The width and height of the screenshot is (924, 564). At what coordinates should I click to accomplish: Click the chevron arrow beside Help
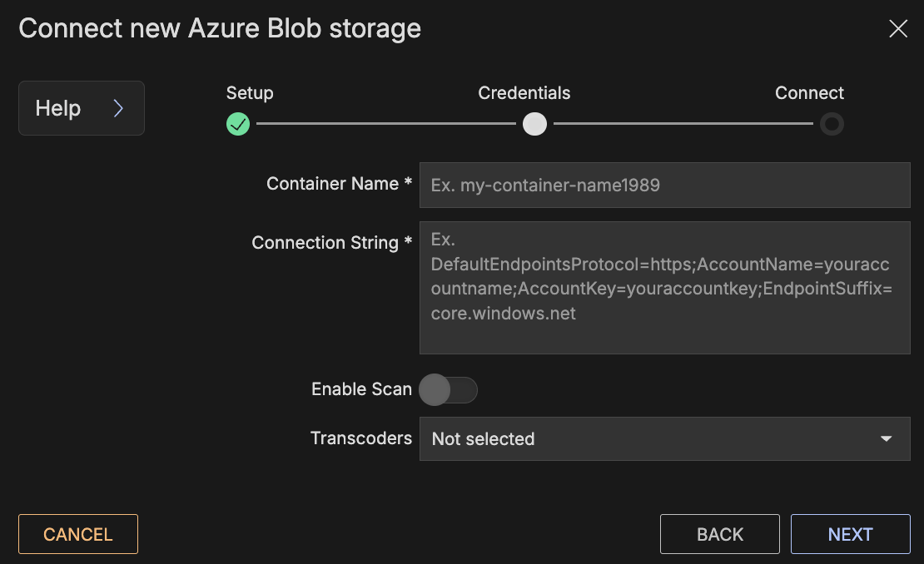pos(118,108)
